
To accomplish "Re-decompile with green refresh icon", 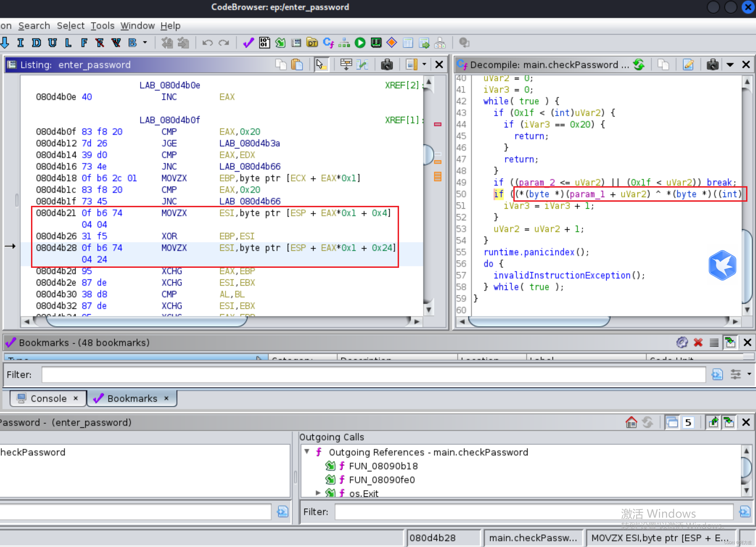I will [639, 64].
